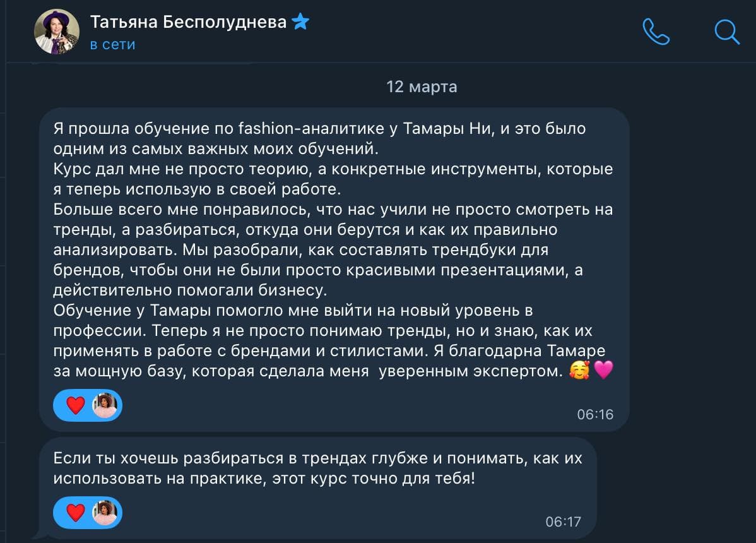756x543 pixels.
Task: Click the contact name Татьяна Бесполуднева
Action: [x=189, y=21]
